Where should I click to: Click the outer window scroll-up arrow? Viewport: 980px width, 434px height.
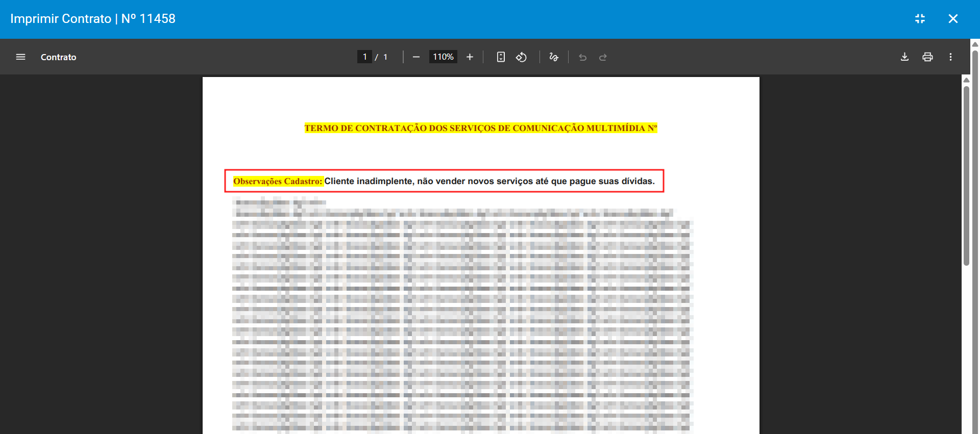[x=975, y=44]
